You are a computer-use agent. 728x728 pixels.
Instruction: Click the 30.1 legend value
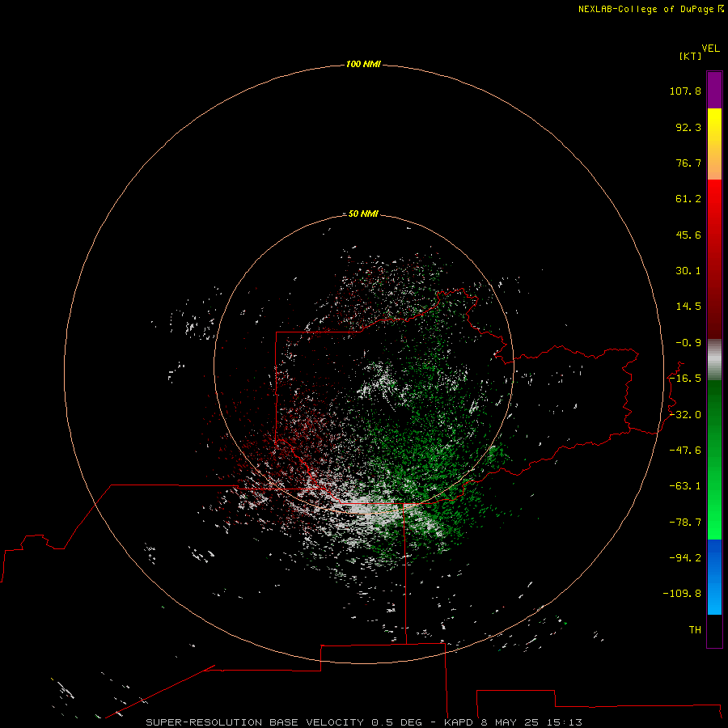click(688, 271)
